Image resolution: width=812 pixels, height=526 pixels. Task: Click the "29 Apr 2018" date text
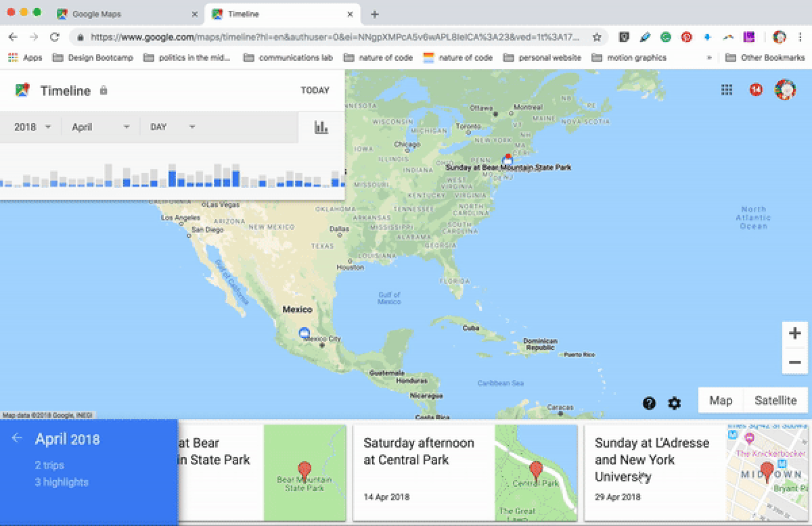[x=618, y=498]
